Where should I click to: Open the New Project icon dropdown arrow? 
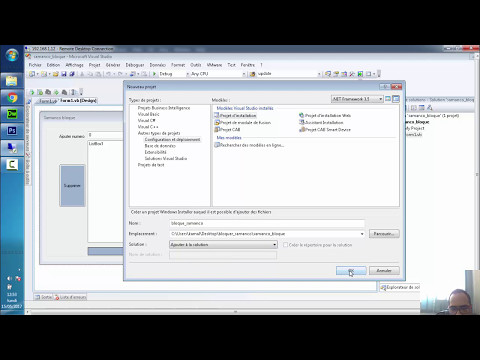pos(37,74)
